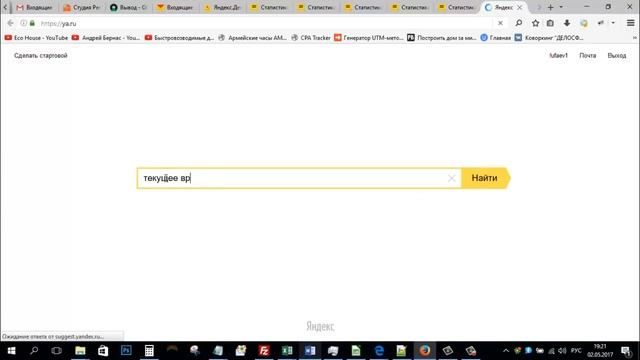Open Почта link
The image size is (640, 360).
click(x=588, y=56)
